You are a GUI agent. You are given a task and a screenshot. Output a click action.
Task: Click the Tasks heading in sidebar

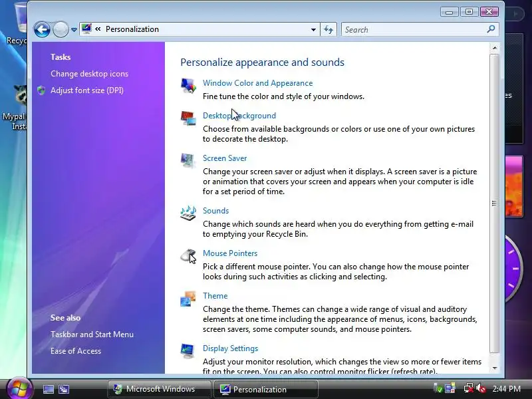61,57
